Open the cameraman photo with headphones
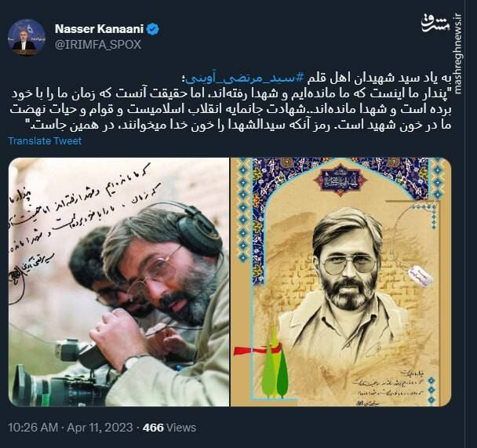This screenshot has width=477, height=448. tap(118, 282)
